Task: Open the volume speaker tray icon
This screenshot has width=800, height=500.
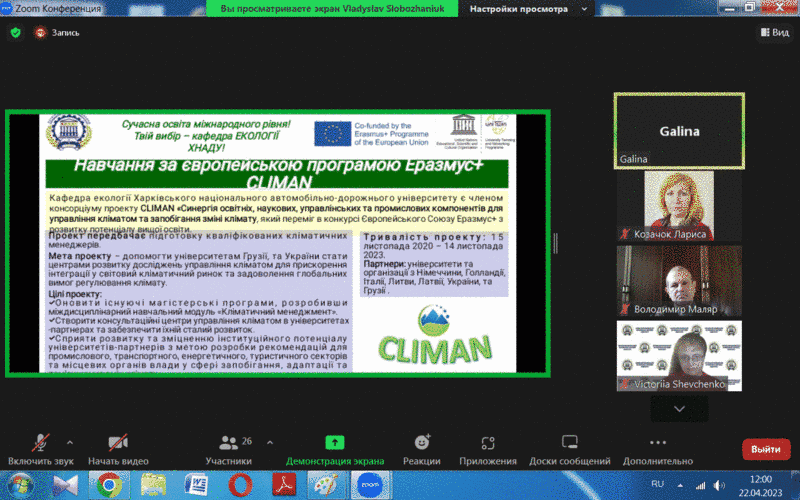Action: coord(719,485)
